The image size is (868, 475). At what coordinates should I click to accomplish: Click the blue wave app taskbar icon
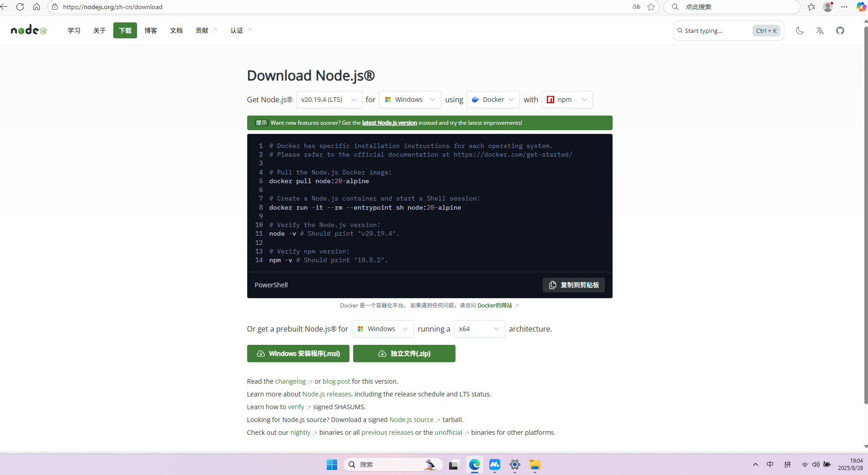point(495,464)
